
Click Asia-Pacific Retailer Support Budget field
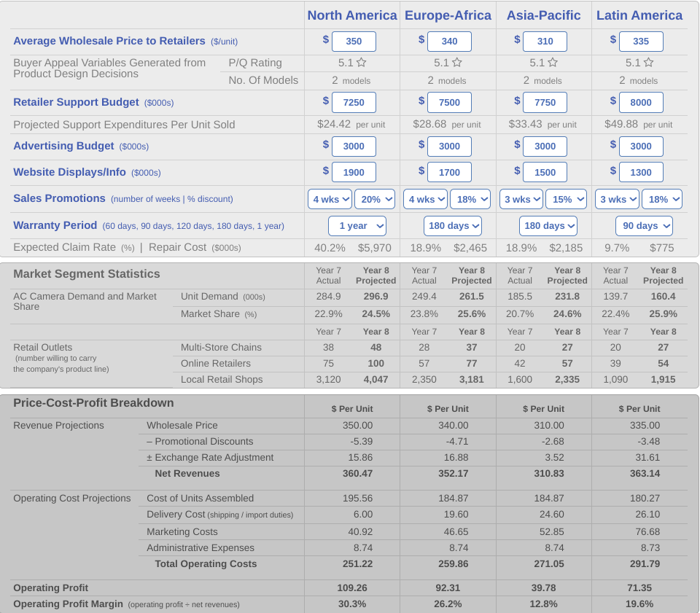pos(545,103)
